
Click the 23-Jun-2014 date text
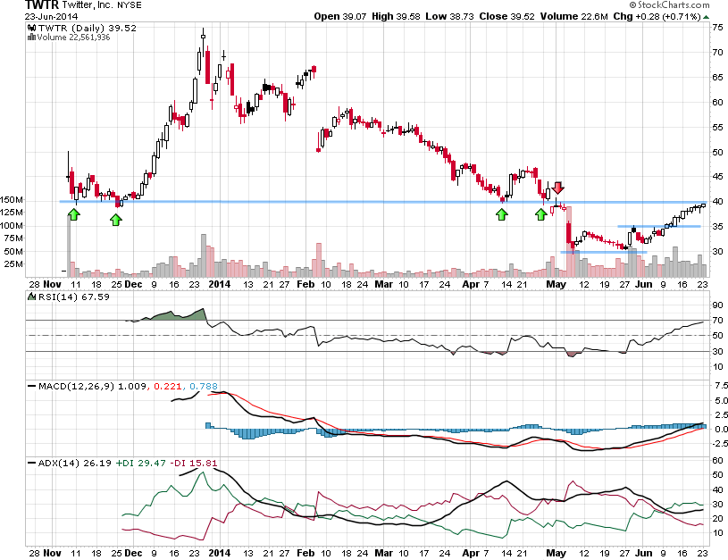click(x=51, y=17)
